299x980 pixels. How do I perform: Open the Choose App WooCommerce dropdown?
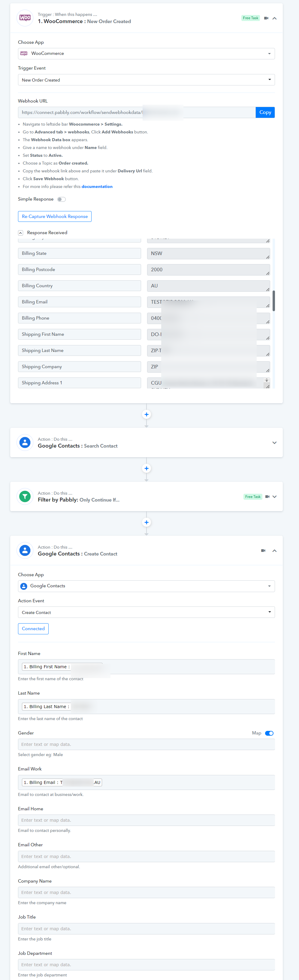pos(146,54)
